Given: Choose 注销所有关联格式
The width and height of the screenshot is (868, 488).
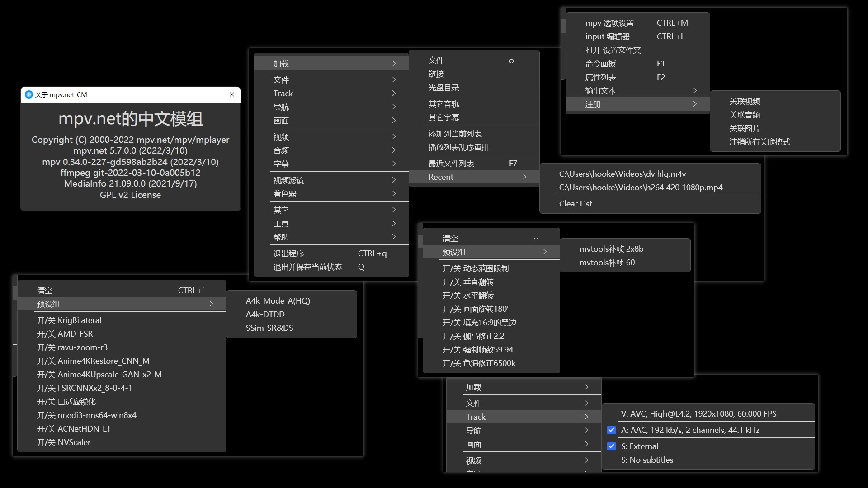Looking at the screenshot, I should 775,142.
